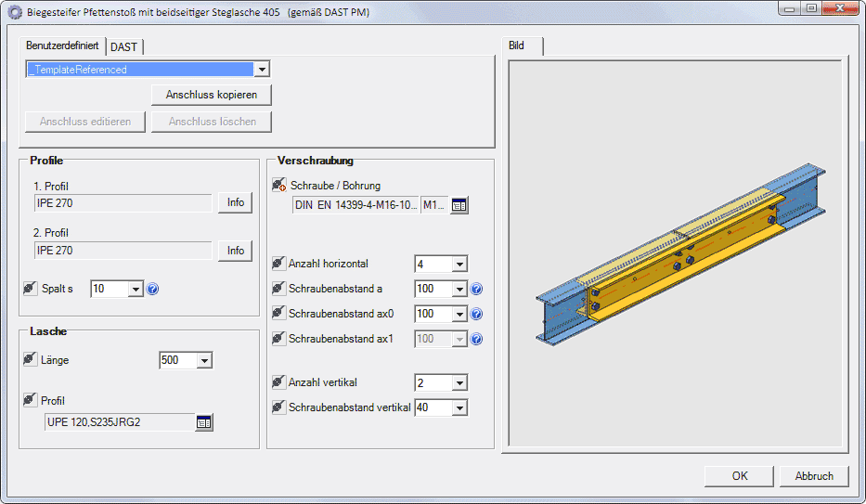Click help icon beside Schraubenabstand a
The height and width of the screenshot is (504, 866).
click(x=476, y=289)
